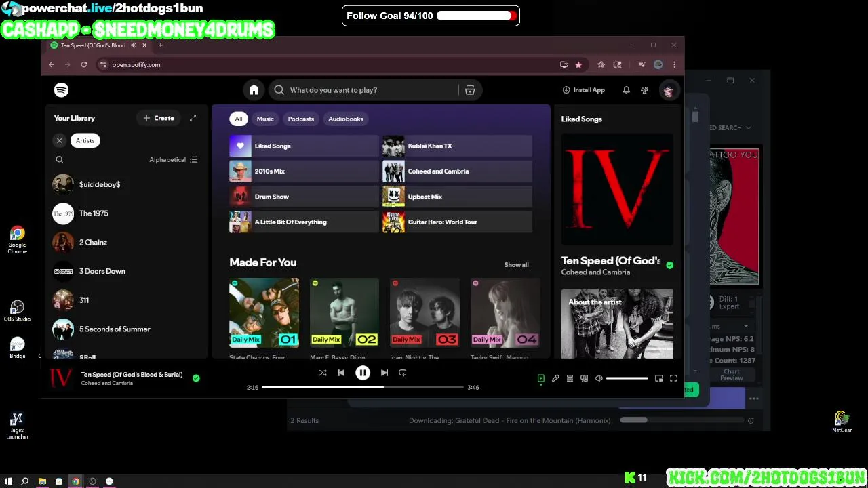Open Connect to a device

click(x=585, y=378)
